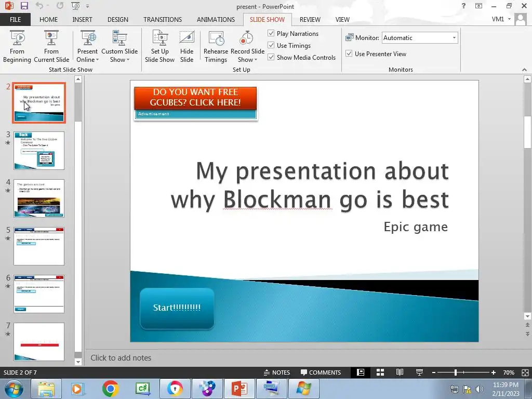
Task: Switch to Slide Sorter view
Action: point(380,372)
